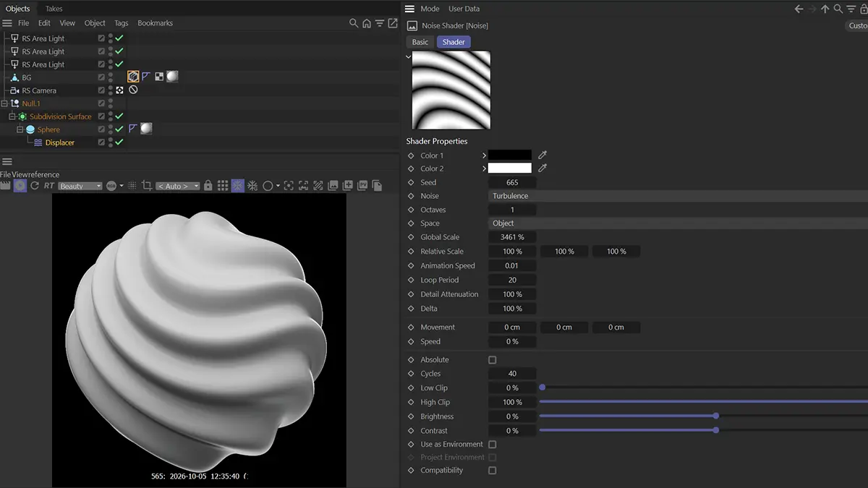Open the User Data menu
The image size is (868, 488).
point(464,9)
